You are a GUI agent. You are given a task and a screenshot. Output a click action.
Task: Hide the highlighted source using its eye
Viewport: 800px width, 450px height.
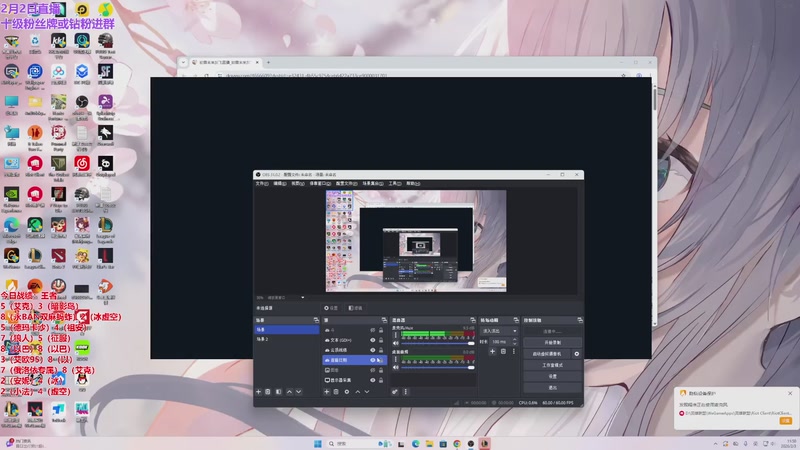(x=372, y=360)
